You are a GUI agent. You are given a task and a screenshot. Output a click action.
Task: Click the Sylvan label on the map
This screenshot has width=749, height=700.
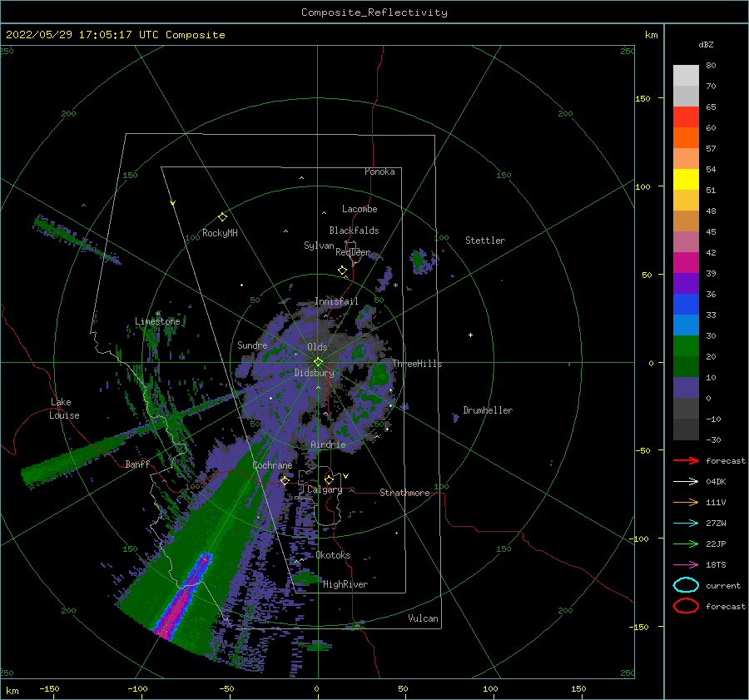(x=319, y=246)
